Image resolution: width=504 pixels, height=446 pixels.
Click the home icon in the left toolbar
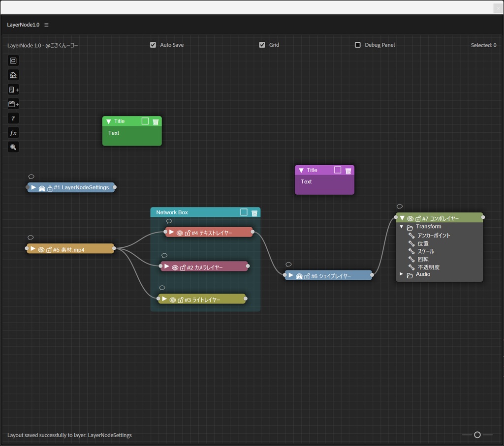coord(13,75)
